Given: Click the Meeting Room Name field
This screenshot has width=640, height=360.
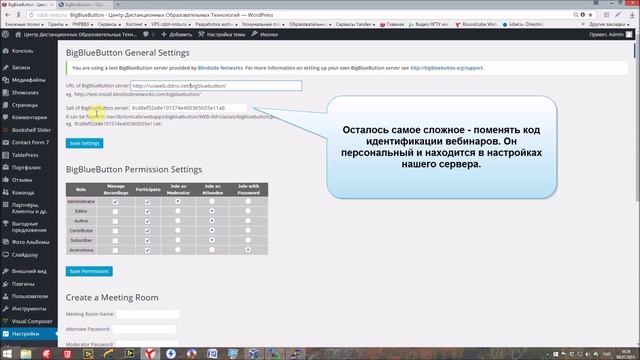Looking at the screenshot, I should pyautogui.click(x=148, y=314).
